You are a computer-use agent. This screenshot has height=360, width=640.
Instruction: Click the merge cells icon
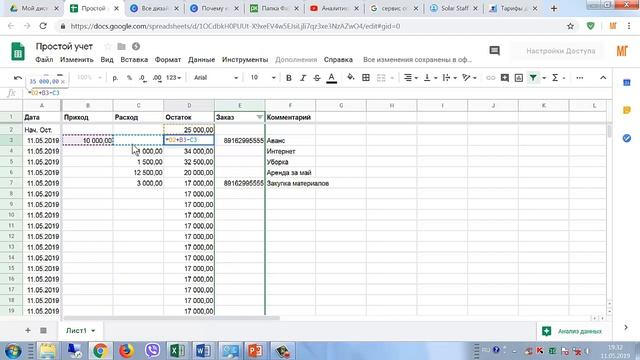coord(381,78)
